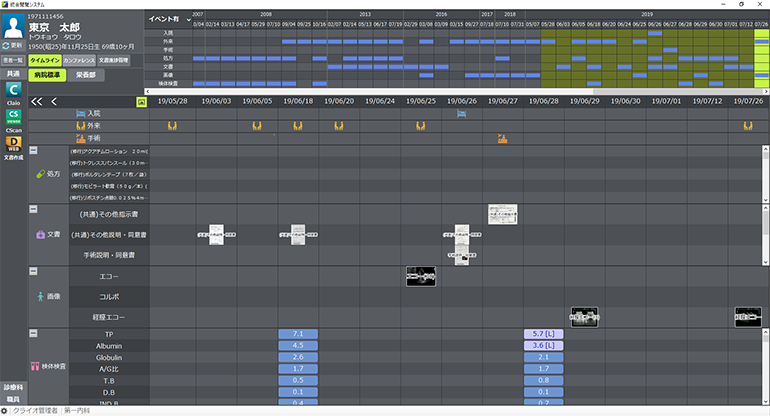Collapse the 処方 prescription section
The width and height of the screenshot is (770, 416).
33,151
